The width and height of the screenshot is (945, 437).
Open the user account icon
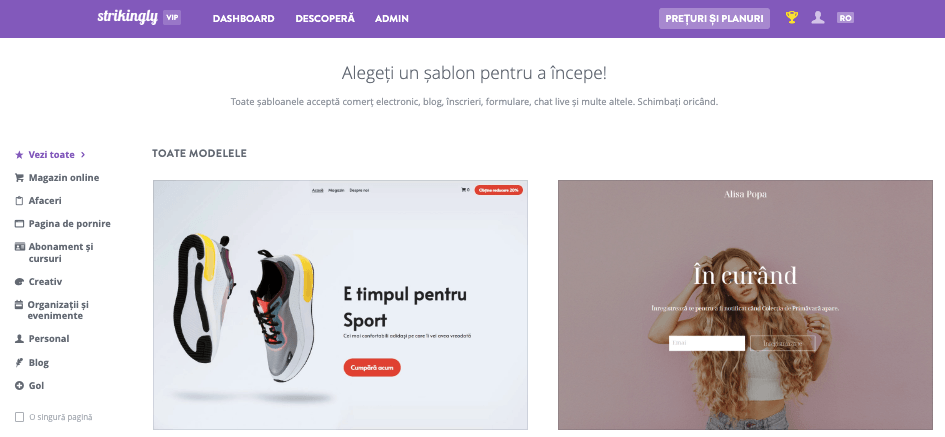point(818,17)
